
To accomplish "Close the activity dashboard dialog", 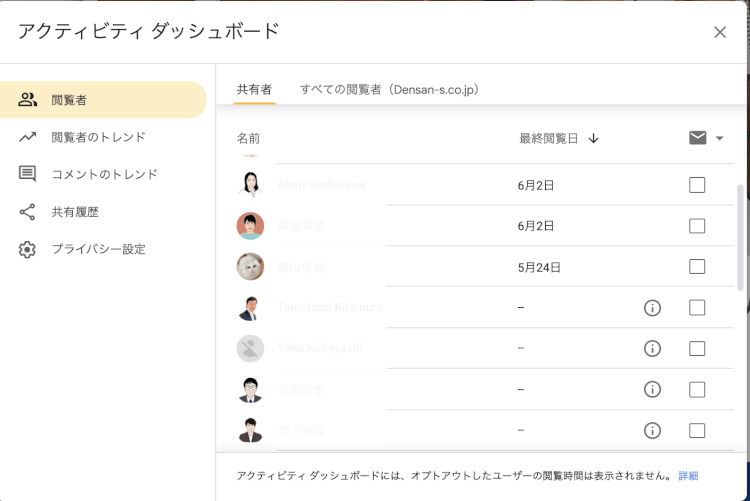I will point(720,32).
